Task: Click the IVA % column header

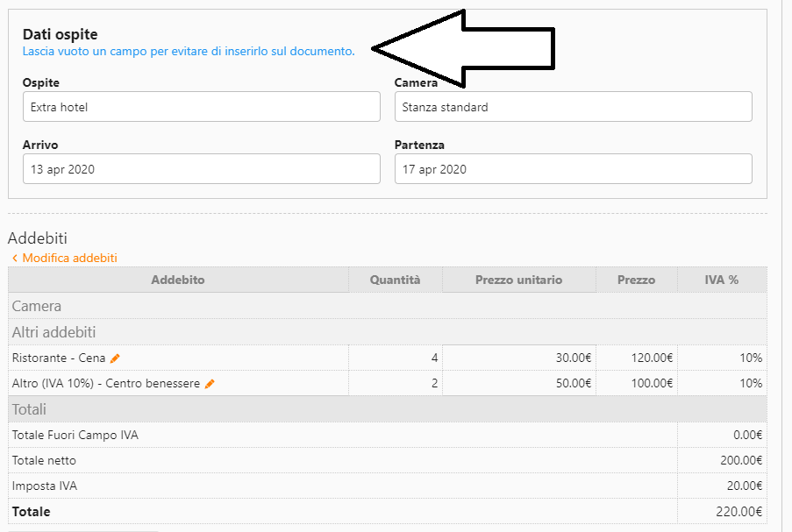Action: pyautogui.click(x=721, y=280)
